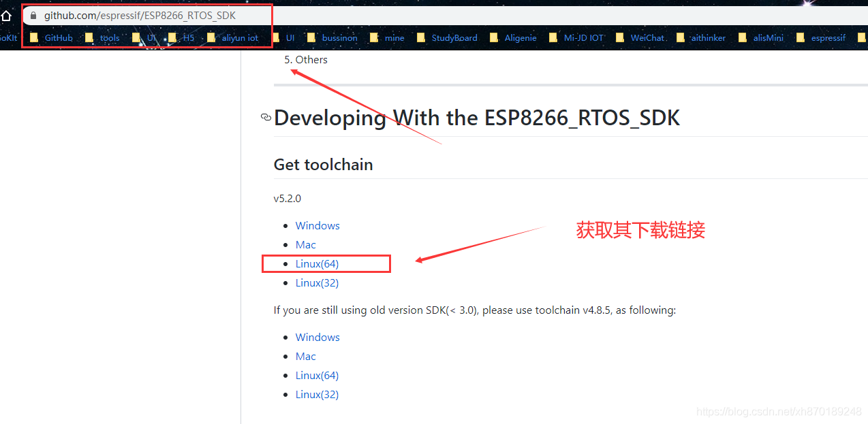This screenshot has height=424, width=868.
Task: Open the espressif bookmark folder
Action: point(821,38)
